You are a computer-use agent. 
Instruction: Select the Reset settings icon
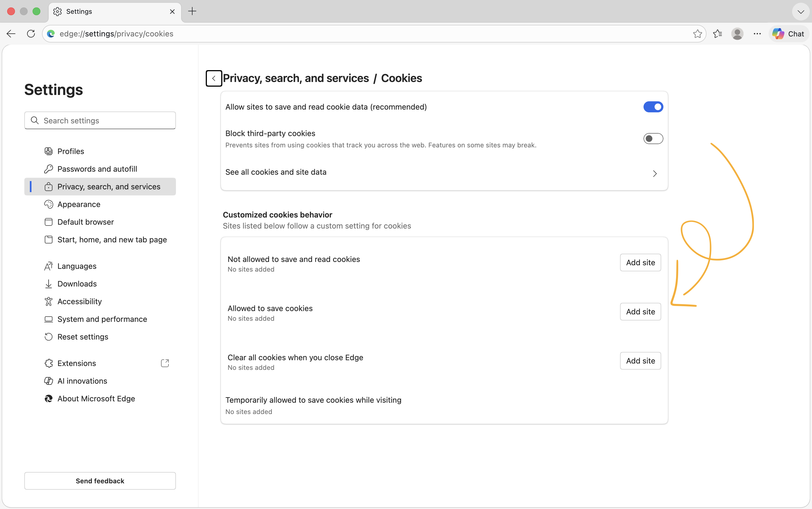pos(49,337)
